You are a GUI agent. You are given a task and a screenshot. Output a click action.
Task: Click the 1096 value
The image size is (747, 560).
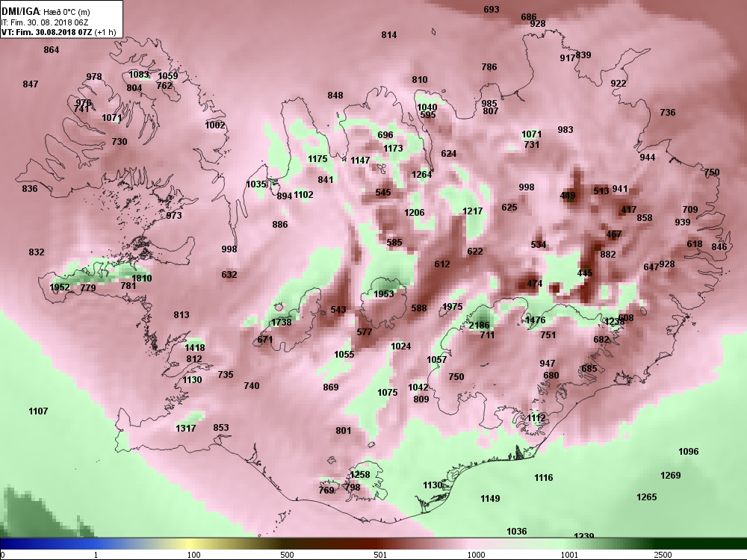point(689,452)
